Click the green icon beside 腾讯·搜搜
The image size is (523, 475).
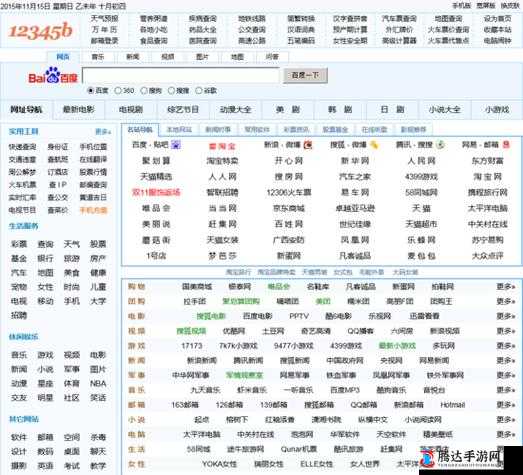pyautogui.click(x=441, y=145)
